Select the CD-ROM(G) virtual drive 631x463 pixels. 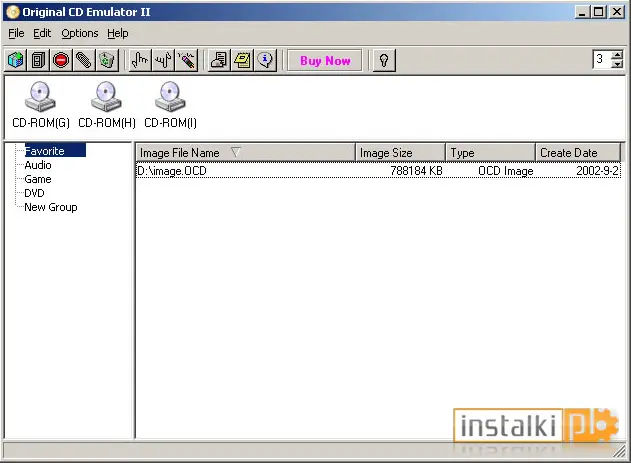[41, 105]
